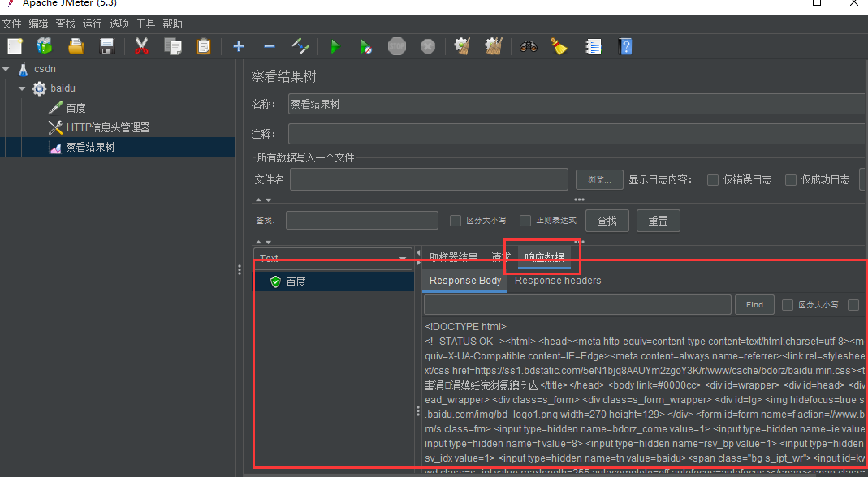
Task: Click the 查找 search button
Action: point(607,221)
